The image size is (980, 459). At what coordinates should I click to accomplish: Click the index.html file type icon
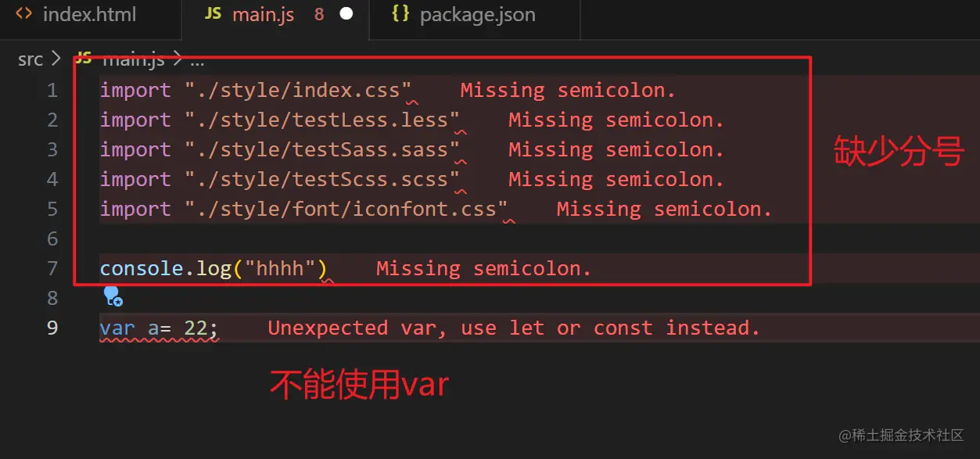24,14
